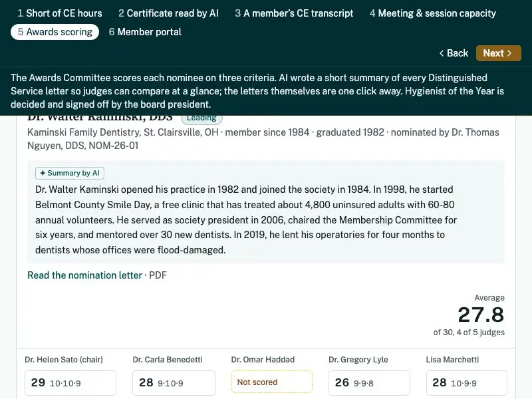Click the Next button
The width and height of the screenshot is (532, 399).
(498, 53)
